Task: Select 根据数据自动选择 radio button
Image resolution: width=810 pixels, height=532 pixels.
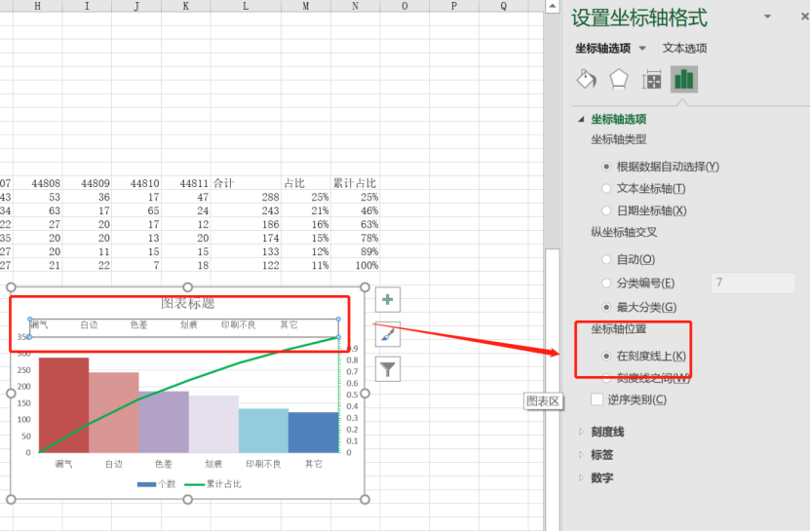Action: (x=606, y=167)
